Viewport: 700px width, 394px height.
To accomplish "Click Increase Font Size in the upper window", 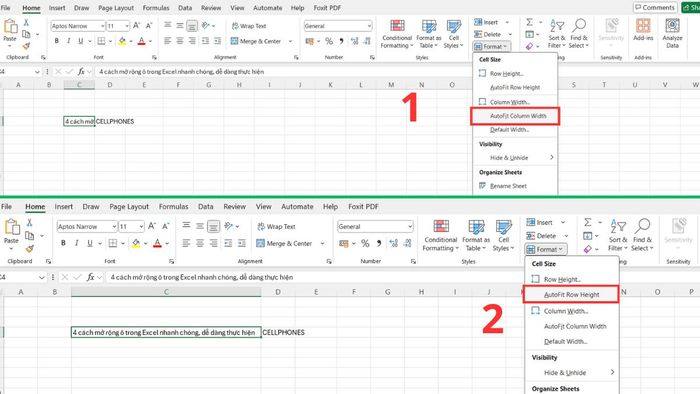I will (137, 26).
